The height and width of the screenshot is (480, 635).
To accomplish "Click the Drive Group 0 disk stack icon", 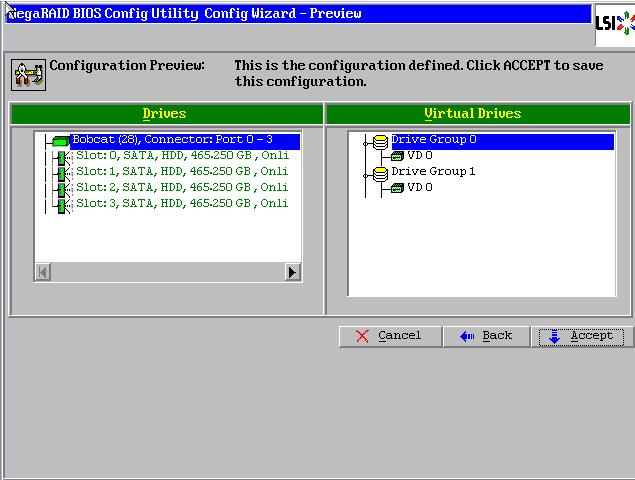I will 380,142.
